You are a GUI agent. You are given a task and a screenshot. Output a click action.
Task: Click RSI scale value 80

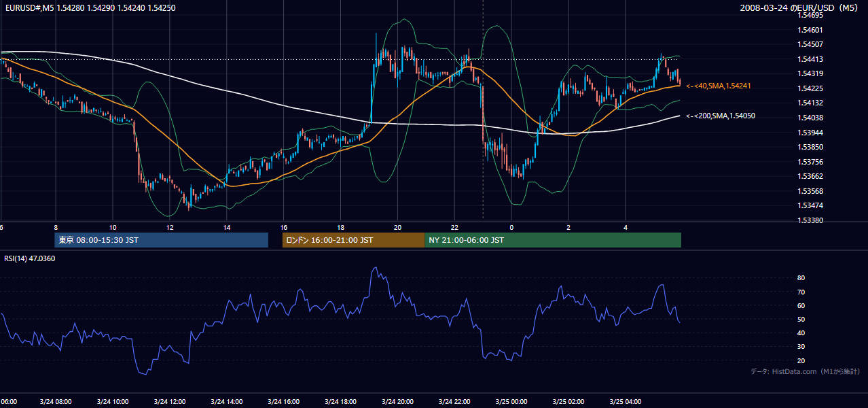pos(801,278)
